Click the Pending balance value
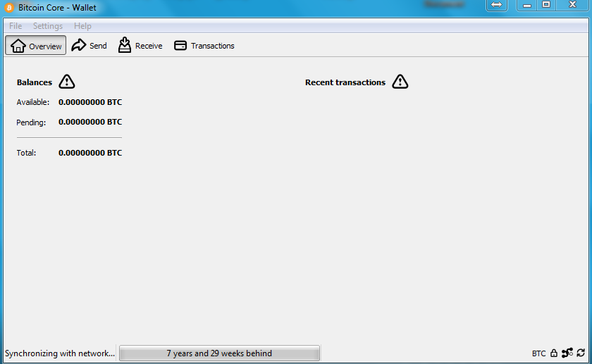Viewport: 592px width, 364px height. [90, 122]
